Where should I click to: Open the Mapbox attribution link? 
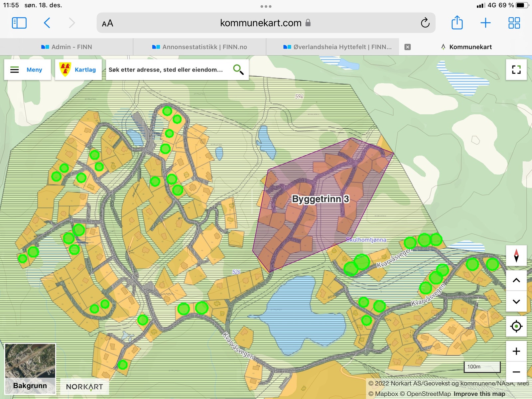pyautogui.click(x=383, y=394)
